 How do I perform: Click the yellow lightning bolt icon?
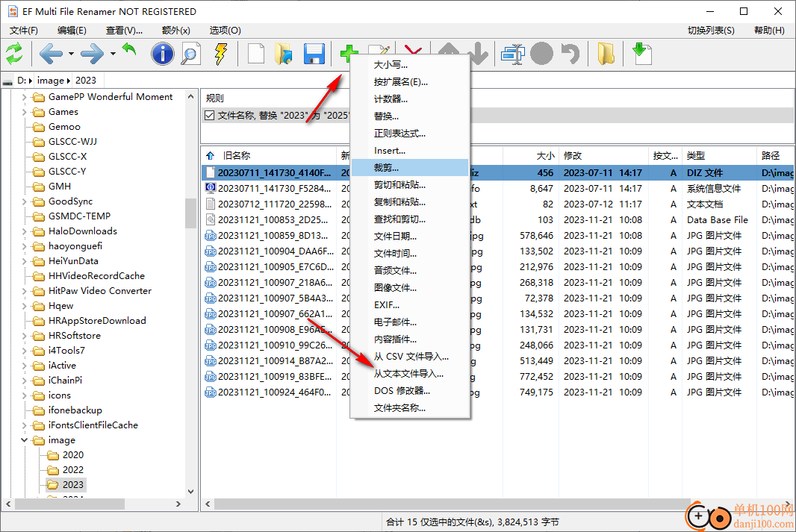pyautogui.click(x=221, y=54)
